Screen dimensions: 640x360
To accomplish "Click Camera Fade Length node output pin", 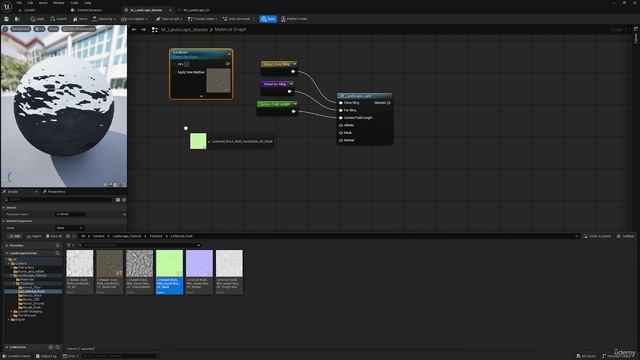I will 293,111.
